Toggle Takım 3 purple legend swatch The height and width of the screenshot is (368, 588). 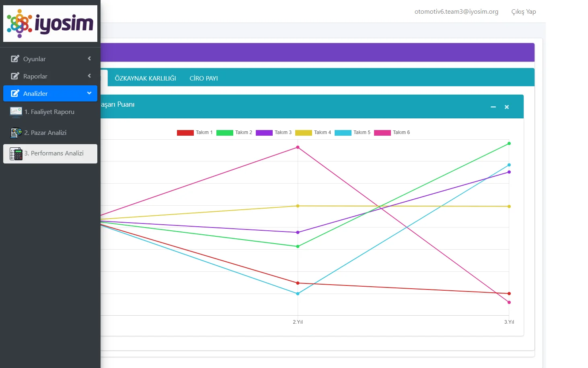[x=264, y=133]
